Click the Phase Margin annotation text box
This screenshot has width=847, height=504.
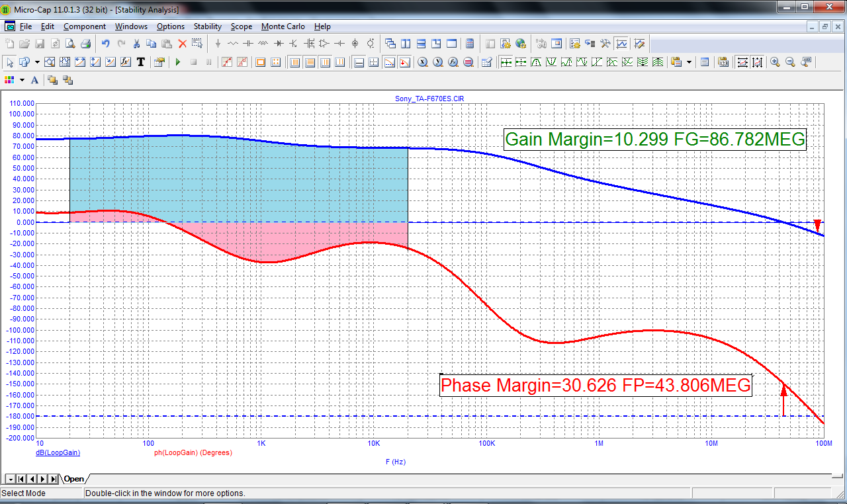[x=596, y=385]
